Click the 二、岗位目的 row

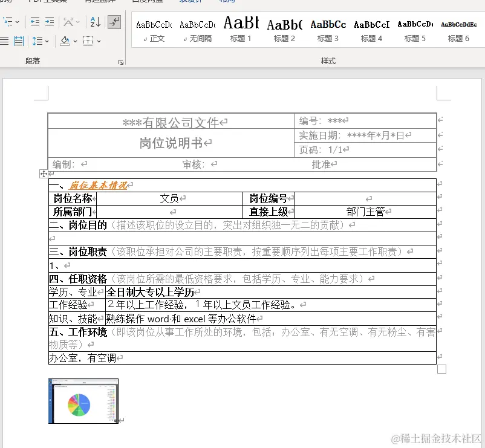(242, 225)
